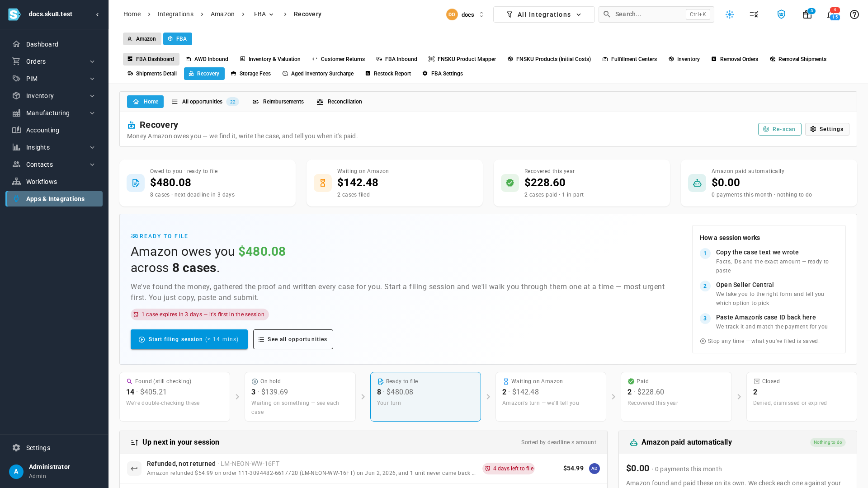
Task: Open FNSKU Products (Initial Costs) tab
Action: click(x=549, y=59)
